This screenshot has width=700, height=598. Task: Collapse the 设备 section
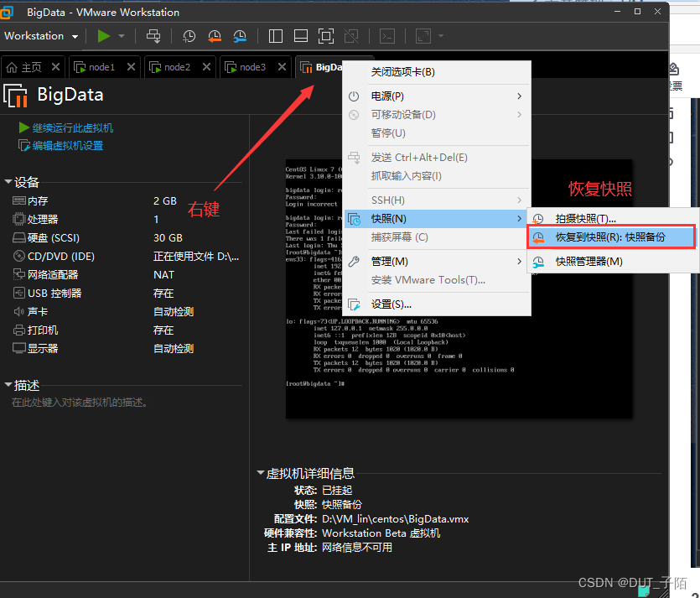point(8,182)
